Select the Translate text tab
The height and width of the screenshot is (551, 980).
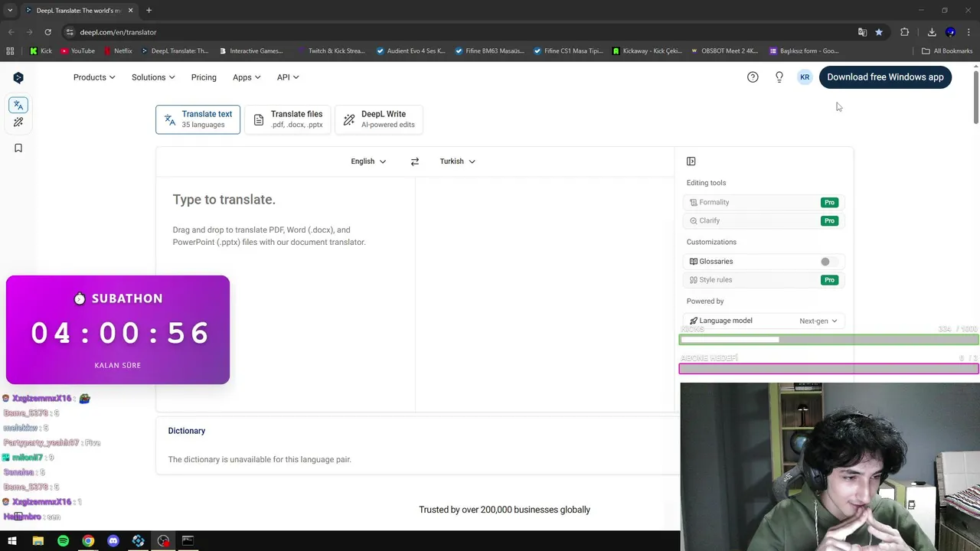[x=198, y=119]
